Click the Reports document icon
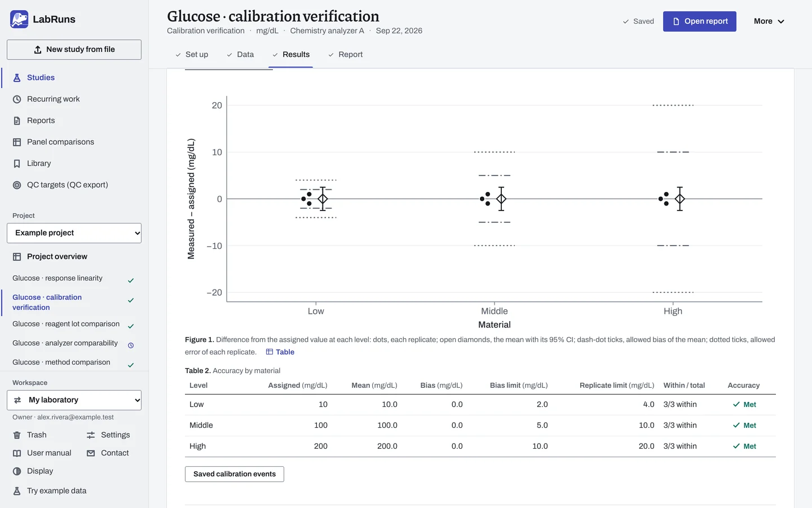This screenshot has height=508, width=812. pyautogui.click(x=17, y=121)
